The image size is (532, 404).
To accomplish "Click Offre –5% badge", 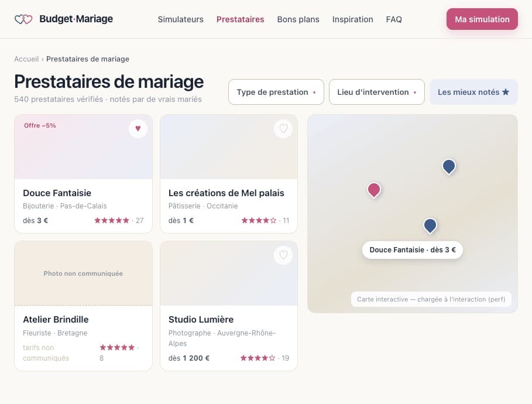I will (40, 126).
